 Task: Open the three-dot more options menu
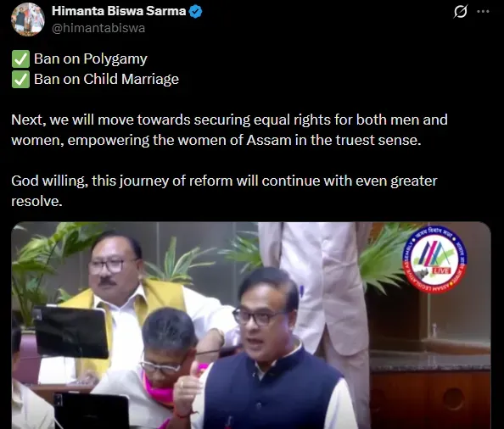(483, 12)
